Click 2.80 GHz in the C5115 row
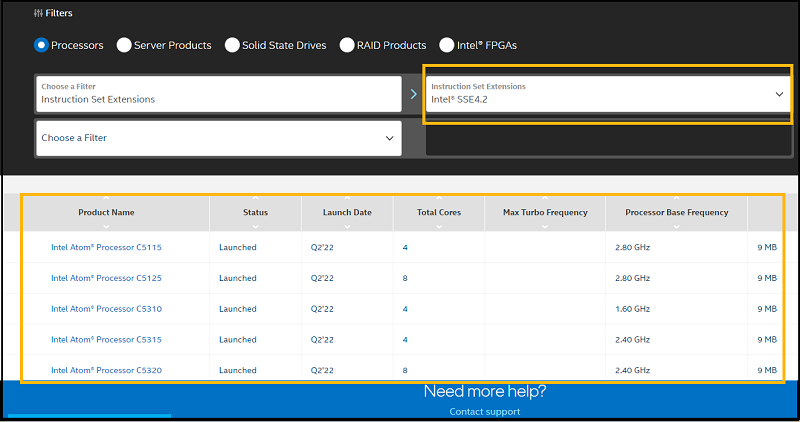800x422 pixels. coord(632,247)
